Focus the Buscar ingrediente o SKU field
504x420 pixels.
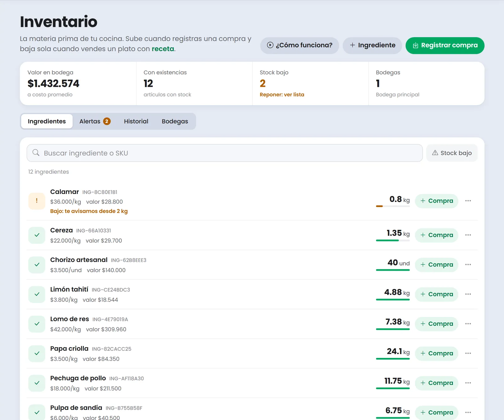pyautogui.click(x=225, y=153)
